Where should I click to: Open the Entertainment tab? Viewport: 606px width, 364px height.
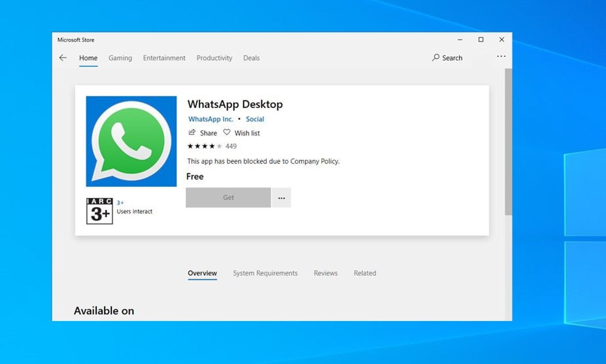(164, 58)
